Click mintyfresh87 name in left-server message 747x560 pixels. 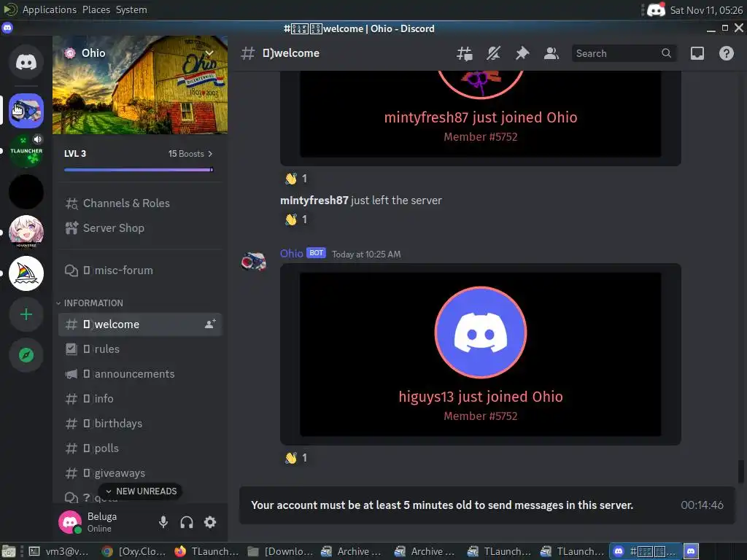point(314,201)
